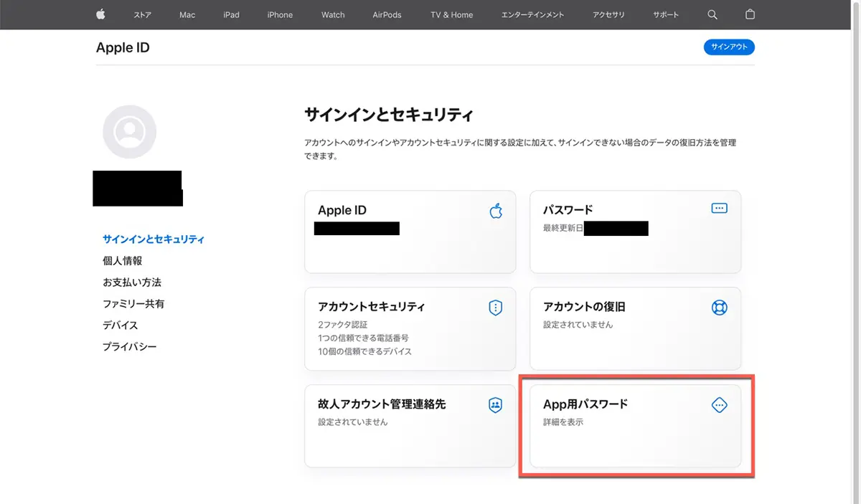Click the shield icon on アカウントセキュリティ card

point(495,308)
